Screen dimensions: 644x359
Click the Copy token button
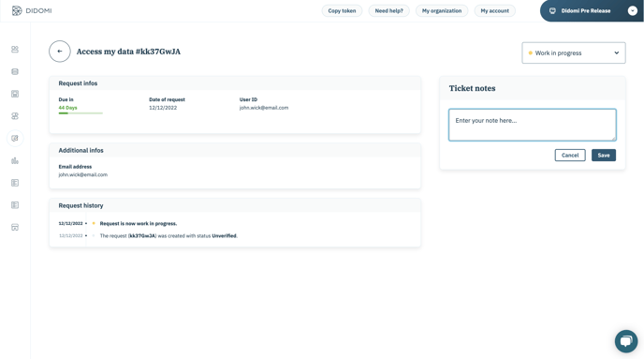[342, 10]
